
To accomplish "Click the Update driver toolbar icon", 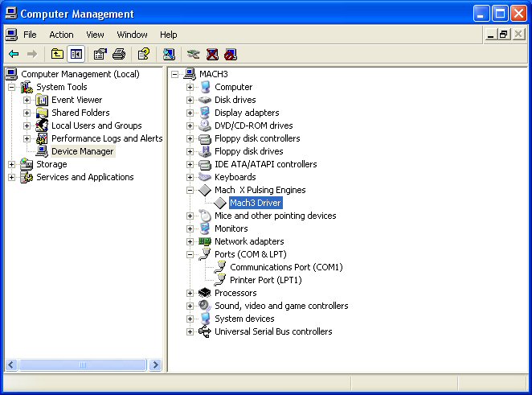I will point(194,54).
